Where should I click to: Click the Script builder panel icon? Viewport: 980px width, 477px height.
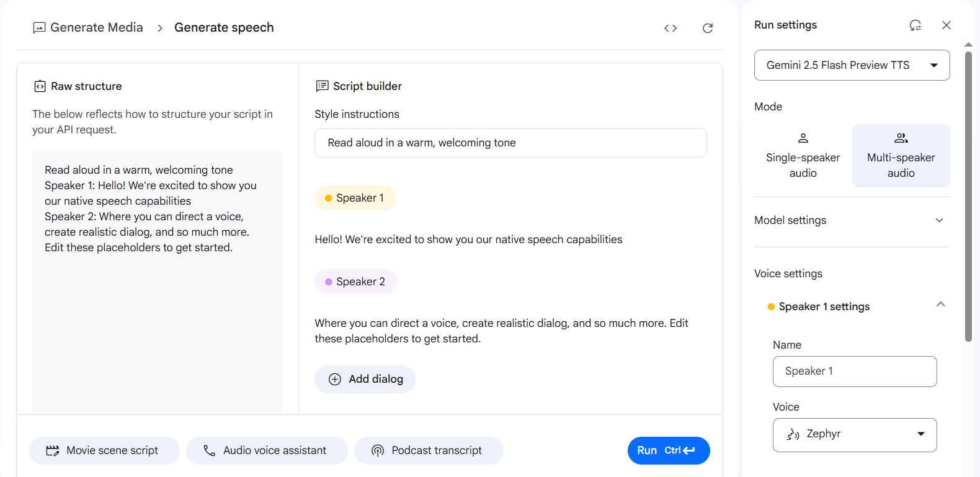coord(322,86)
